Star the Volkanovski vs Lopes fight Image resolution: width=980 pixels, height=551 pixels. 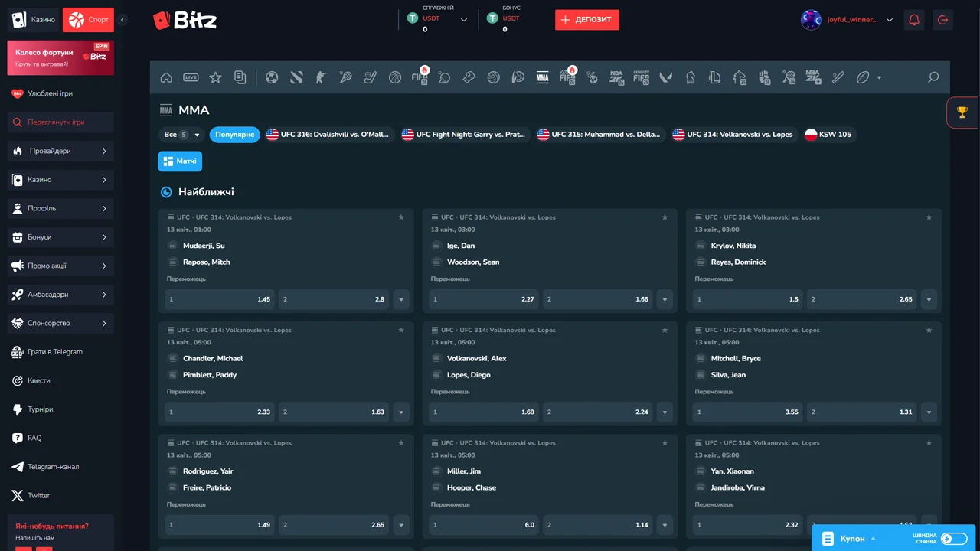tap(665, 331)
